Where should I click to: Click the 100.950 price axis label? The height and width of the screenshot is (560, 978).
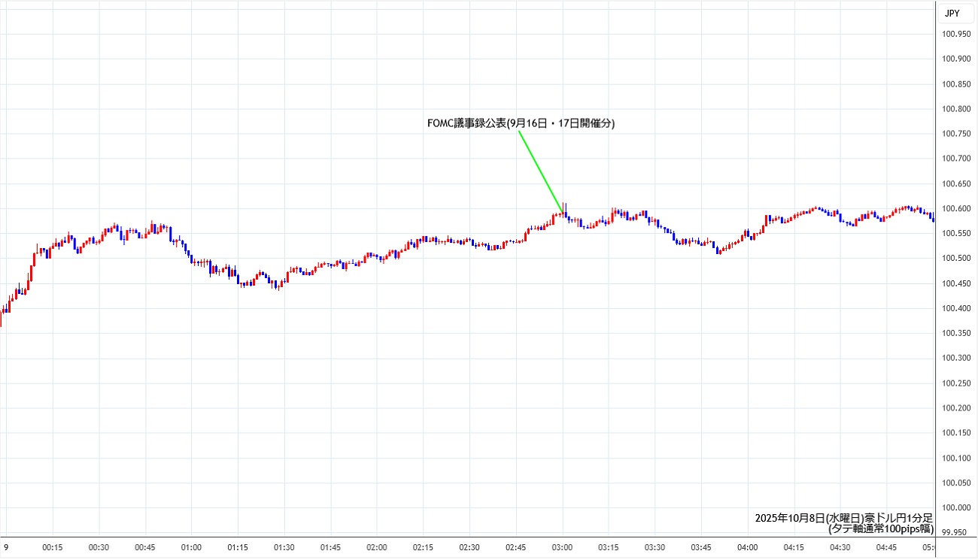click(x=956, y=34)
